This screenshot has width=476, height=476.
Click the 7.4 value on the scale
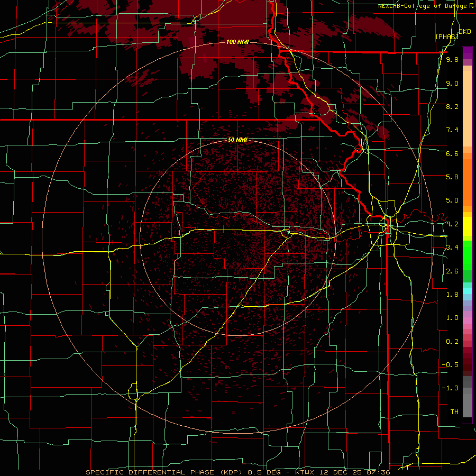point(452,130)
